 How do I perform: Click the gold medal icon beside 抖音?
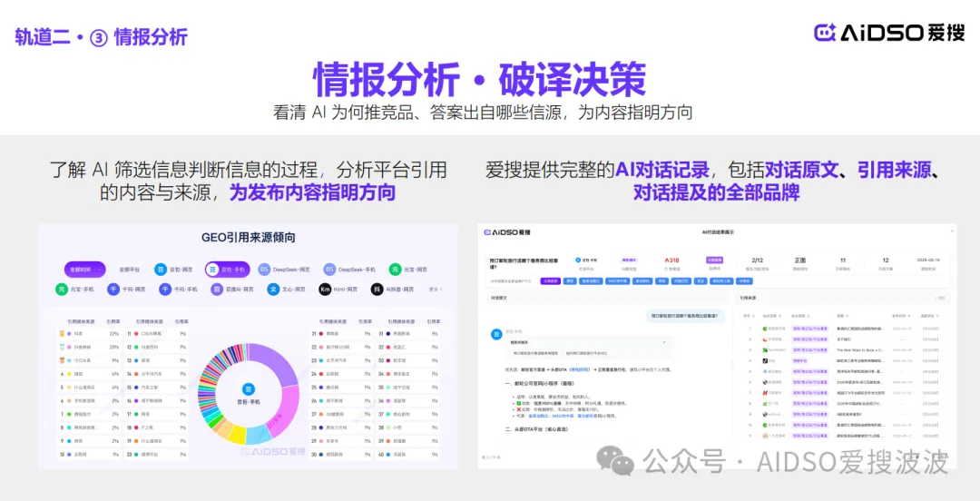click(63, 334)
